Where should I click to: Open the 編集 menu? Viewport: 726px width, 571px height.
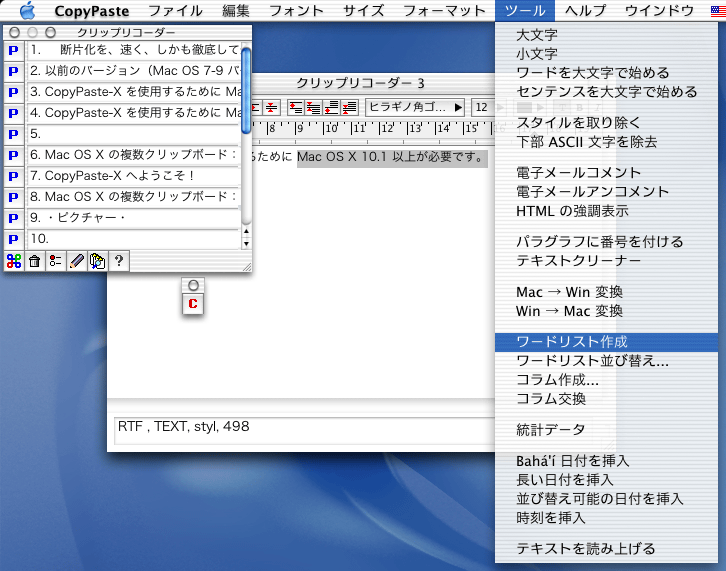(x=235, y=11)
